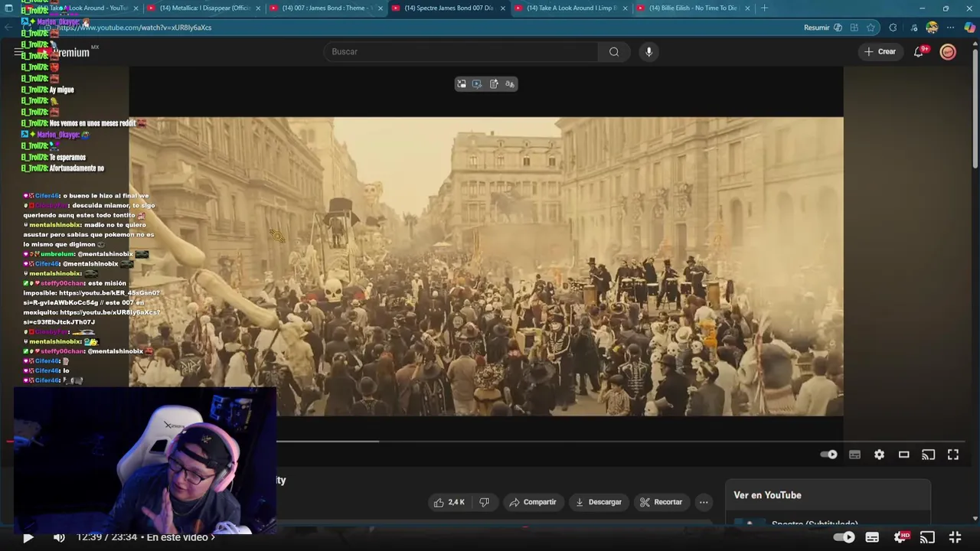Open the gear settings in the embedded player

coord(879,455)
